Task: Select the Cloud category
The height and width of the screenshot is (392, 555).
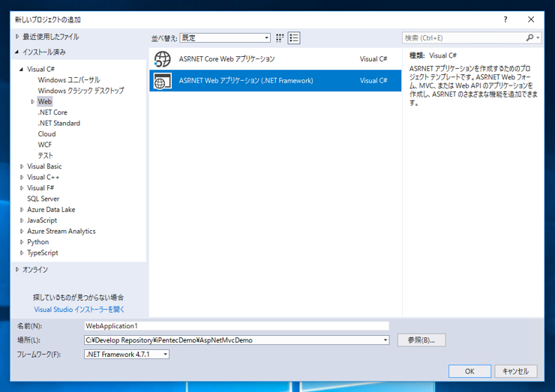Action: point(46,134)
